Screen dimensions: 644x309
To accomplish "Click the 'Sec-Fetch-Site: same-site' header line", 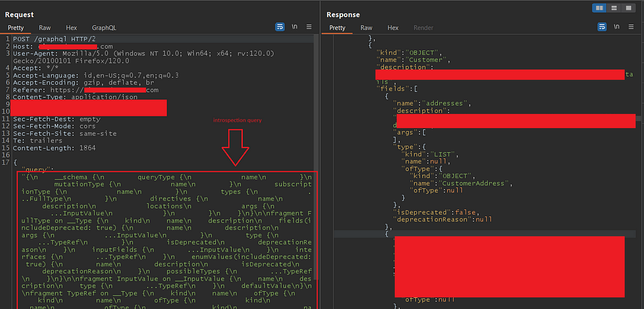I will point(64,134).
